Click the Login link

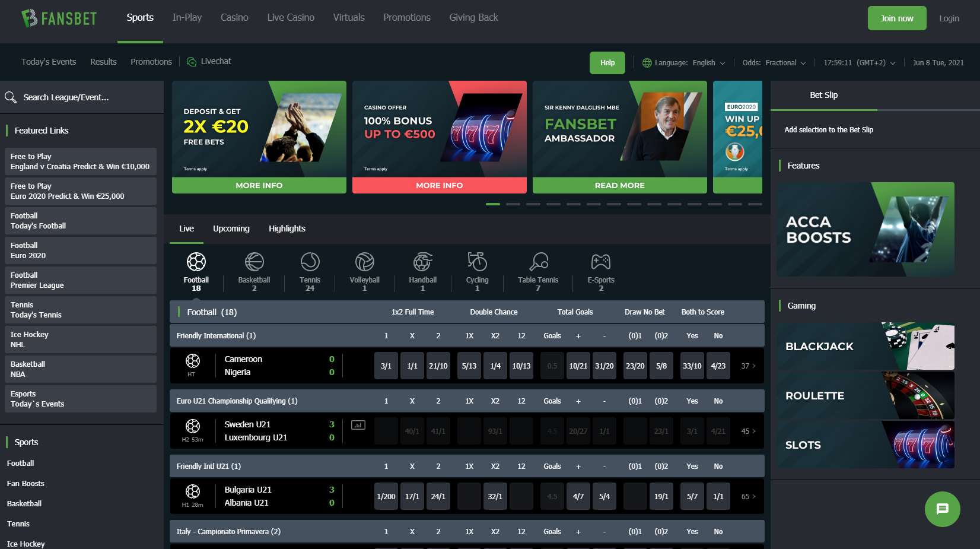pos(949,18)
